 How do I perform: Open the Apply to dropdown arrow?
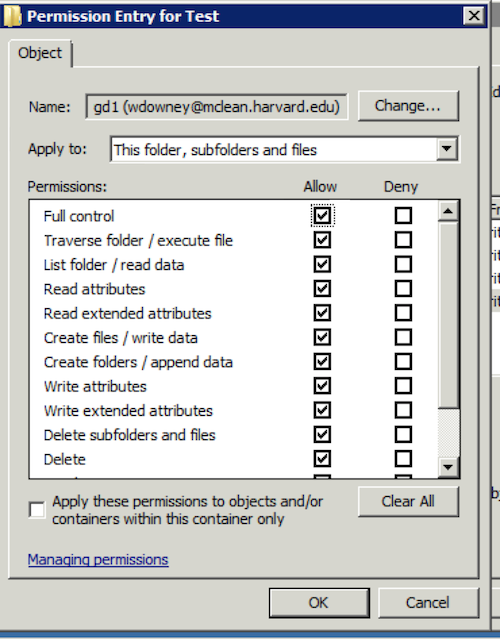pyautogui.click(x=447, y=149)
